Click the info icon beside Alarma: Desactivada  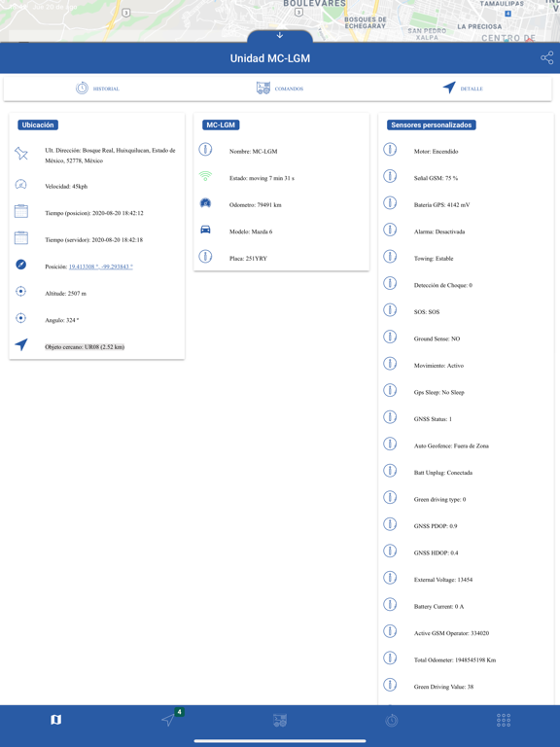390,230
